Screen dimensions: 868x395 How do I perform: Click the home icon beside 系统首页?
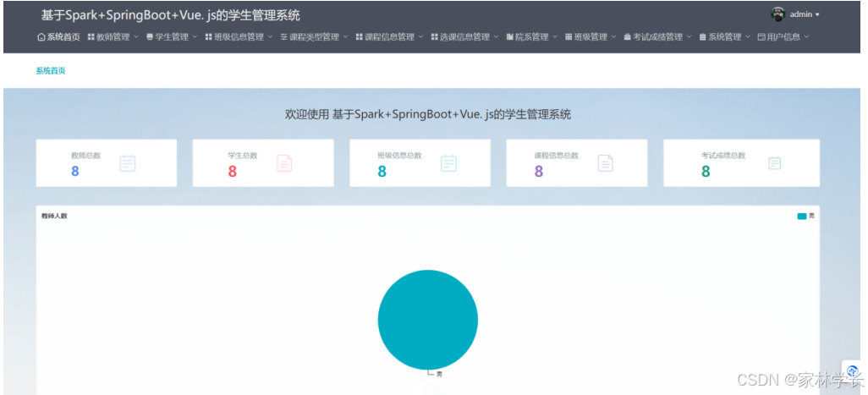(x=41, y=37)
